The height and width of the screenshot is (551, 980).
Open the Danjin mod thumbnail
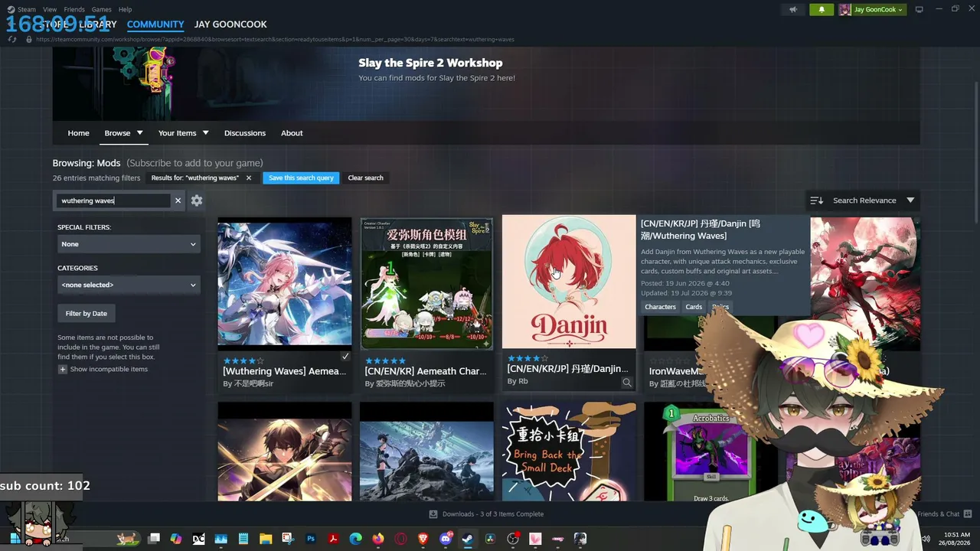569,282
